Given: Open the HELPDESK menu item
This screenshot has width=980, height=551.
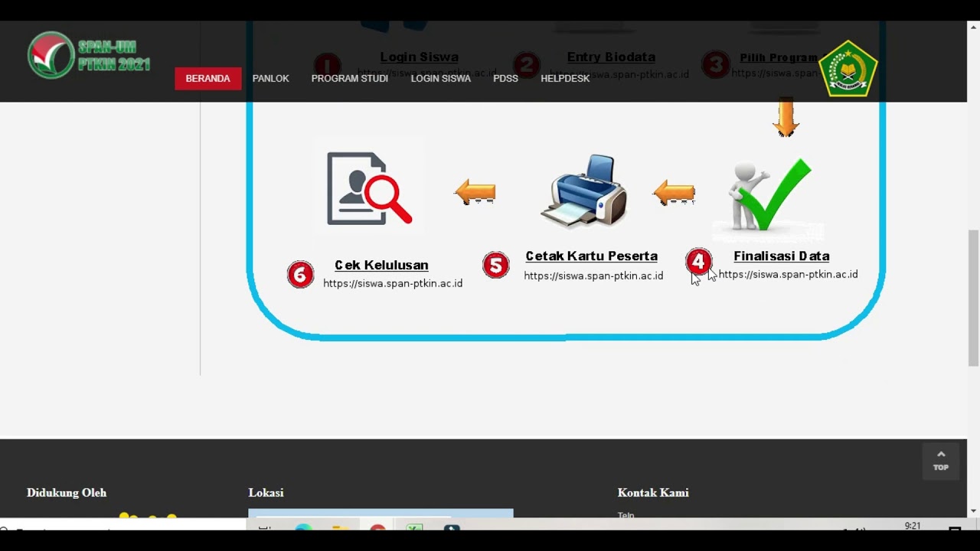Looking at the screenshot, I should click(565, 78).
